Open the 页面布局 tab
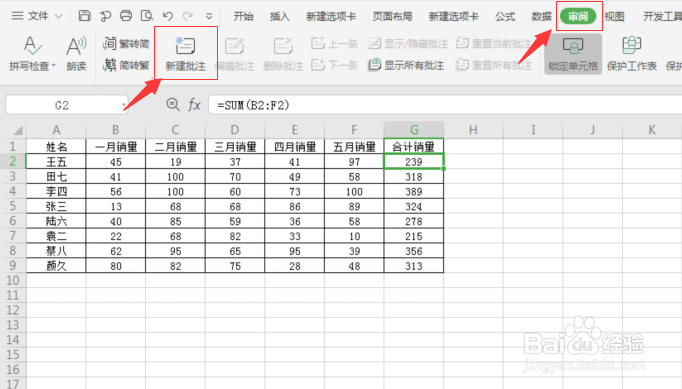The width and height of the screenshot is (682, 389). [x=392, y=17]
